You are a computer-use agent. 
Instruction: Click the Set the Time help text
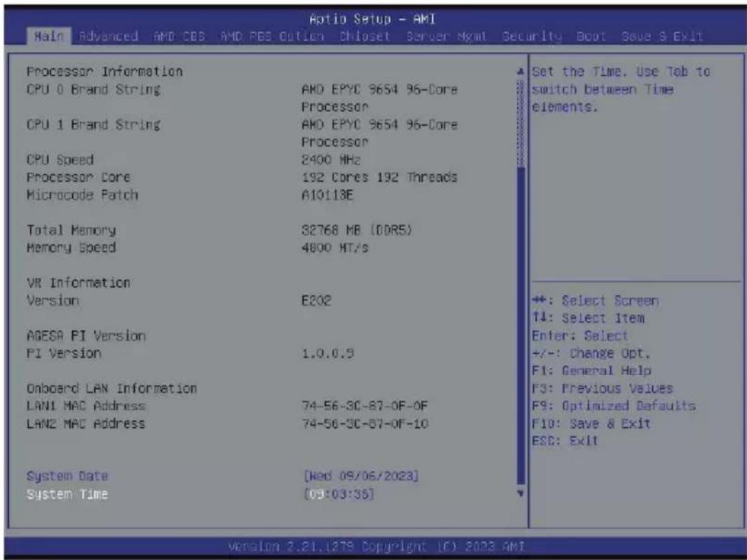[621, 89]
